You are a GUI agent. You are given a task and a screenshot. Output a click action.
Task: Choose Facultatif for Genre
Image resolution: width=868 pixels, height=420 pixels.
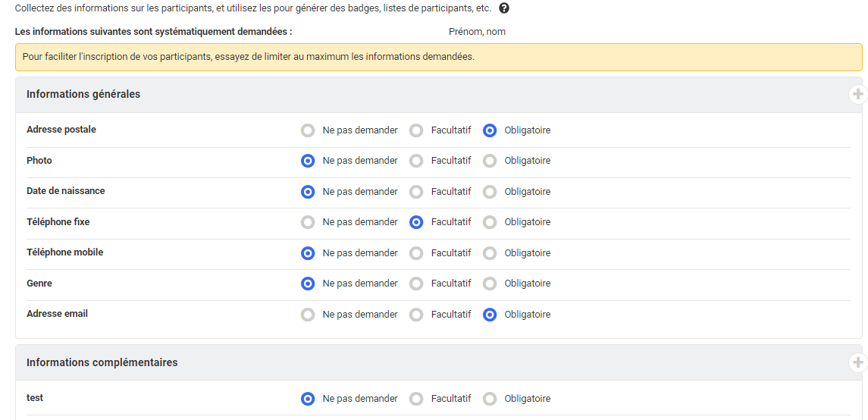coord(416,284)
